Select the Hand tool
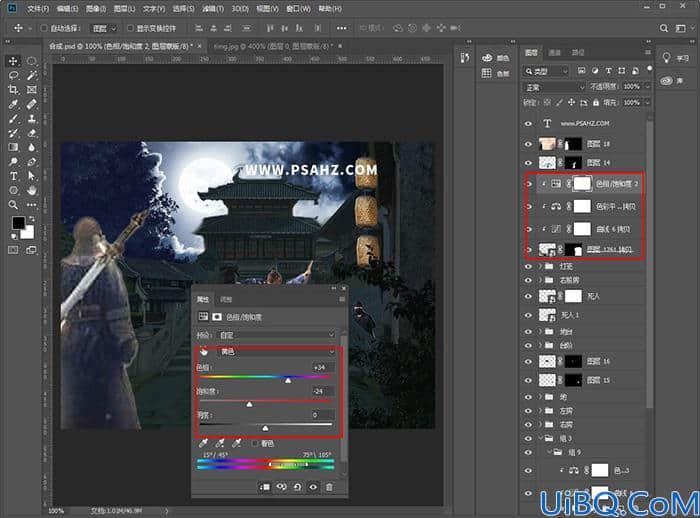This screenshot has width=700, height=518. 31,191
